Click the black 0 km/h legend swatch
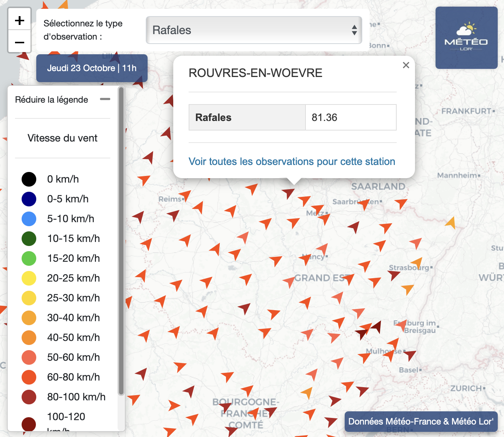The image size is (504, 437). [29, 179]
